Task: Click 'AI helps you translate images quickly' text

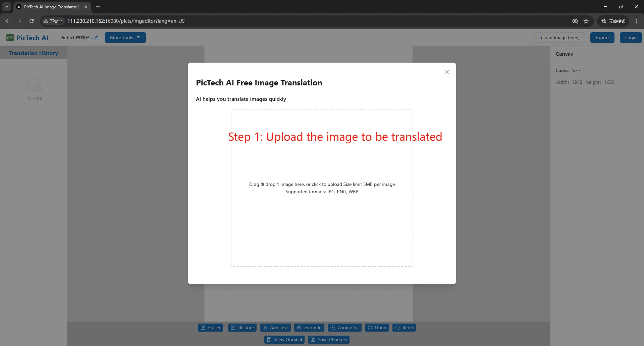Action: (x=241, y=99)
